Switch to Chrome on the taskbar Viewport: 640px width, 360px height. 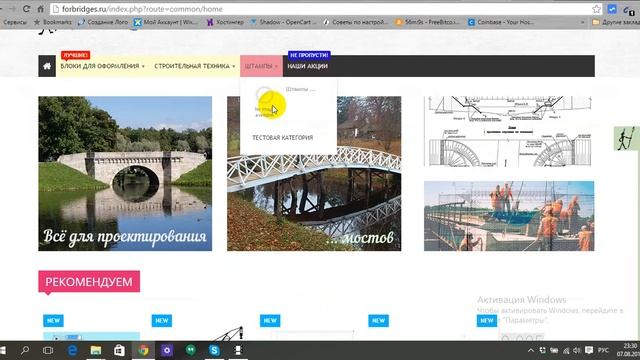[143, 350]
